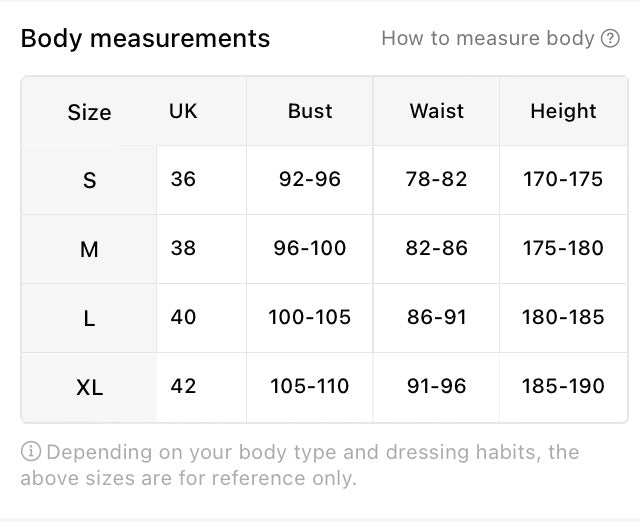The width and height of the screenshot is (640, 522).
Task: Open How to measure body link
Action: point(500,38)
